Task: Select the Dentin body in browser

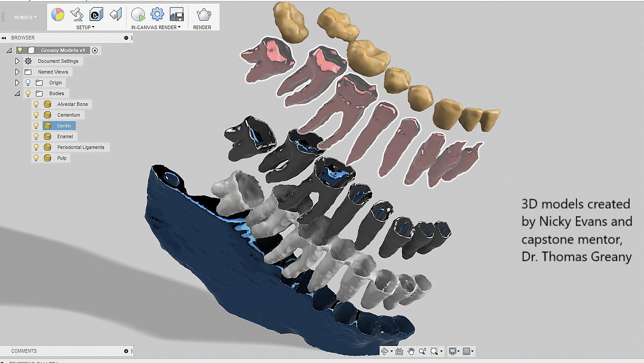Action: 64,126
